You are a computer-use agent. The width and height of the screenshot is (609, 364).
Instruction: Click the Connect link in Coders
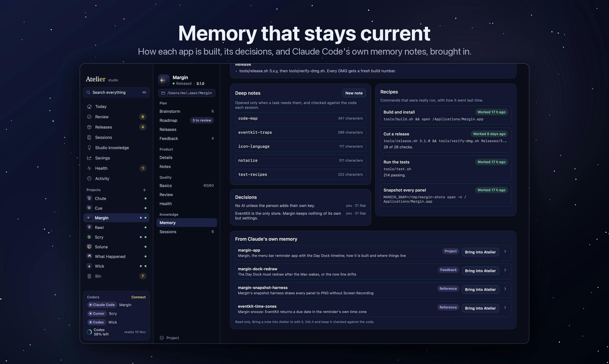(139, 297)
